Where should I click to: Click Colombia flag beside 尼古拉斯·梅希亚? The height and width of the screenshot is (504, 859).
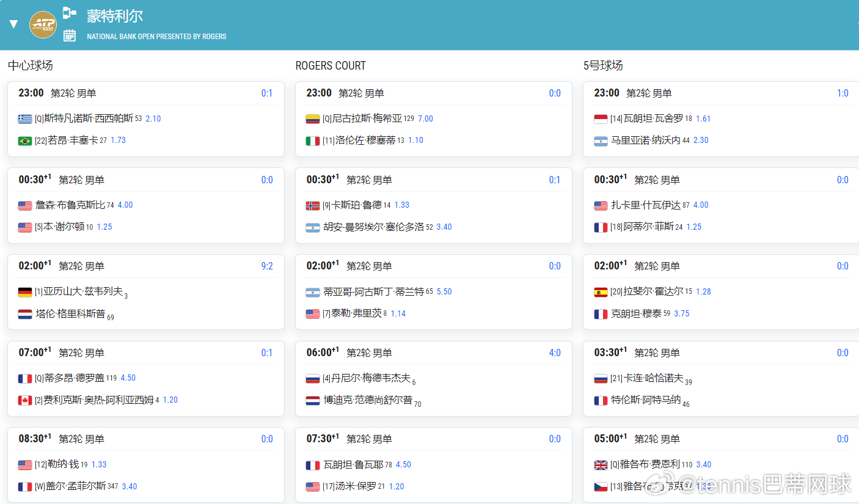click(313, 119)
